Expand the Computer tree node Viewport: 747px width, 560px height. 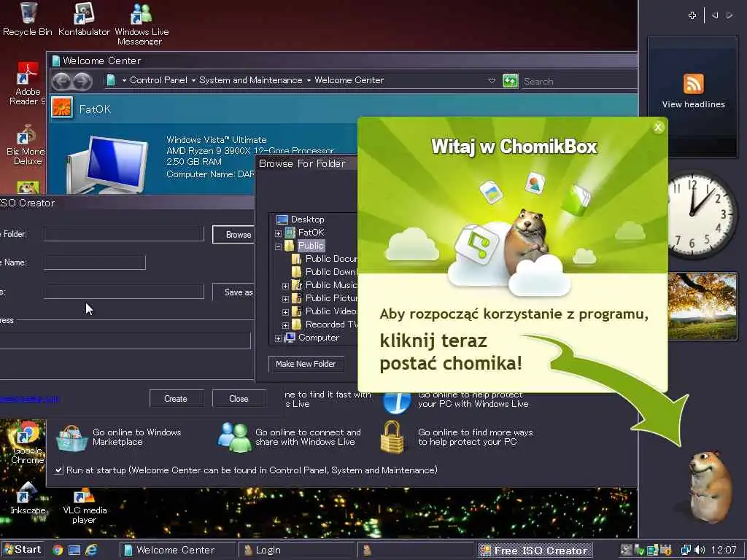coord(278,338)
